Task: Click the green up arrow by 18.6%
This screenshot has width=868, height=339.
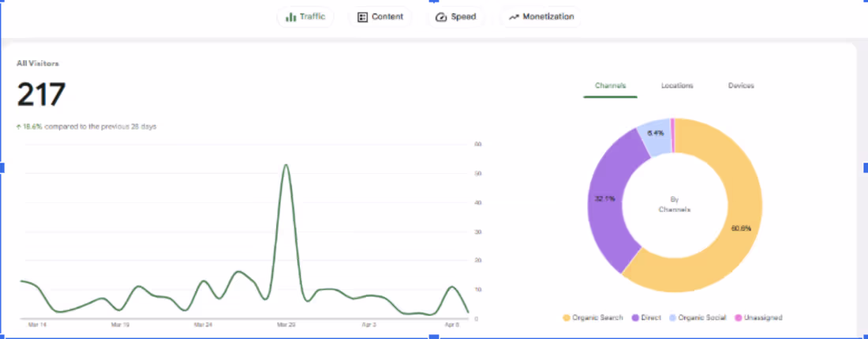Action: (x=19, y=126)
